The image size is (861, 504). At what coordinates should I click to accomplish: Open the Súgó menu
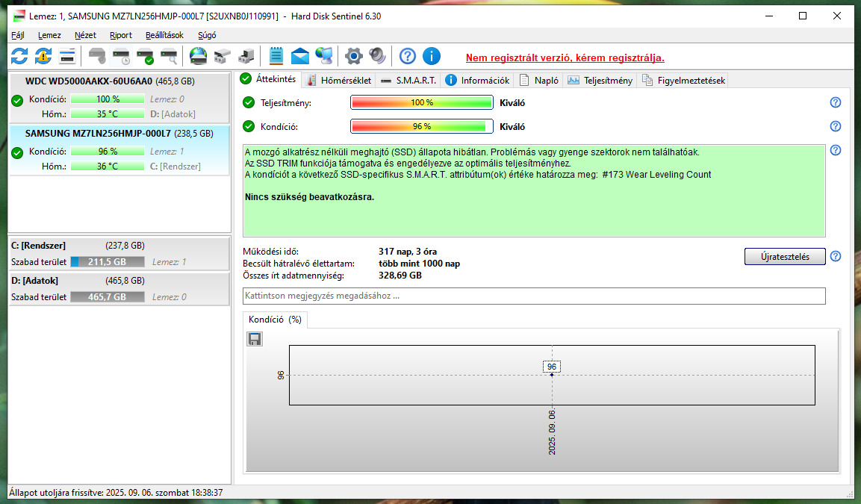(207, 35)
